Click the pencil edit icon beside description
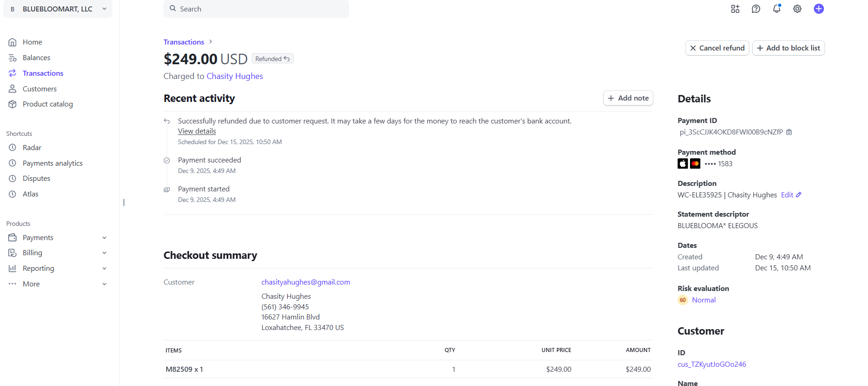Image resolution: width=868 pixels, height=386 pixels. coord(799,195)
